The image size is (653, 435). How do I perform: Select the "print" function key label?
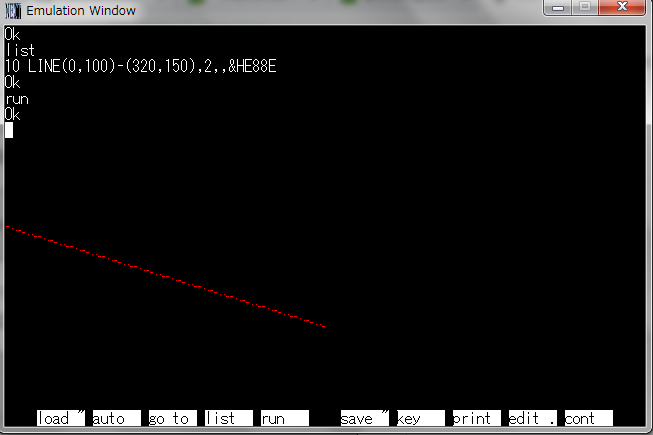click(476, 418)
